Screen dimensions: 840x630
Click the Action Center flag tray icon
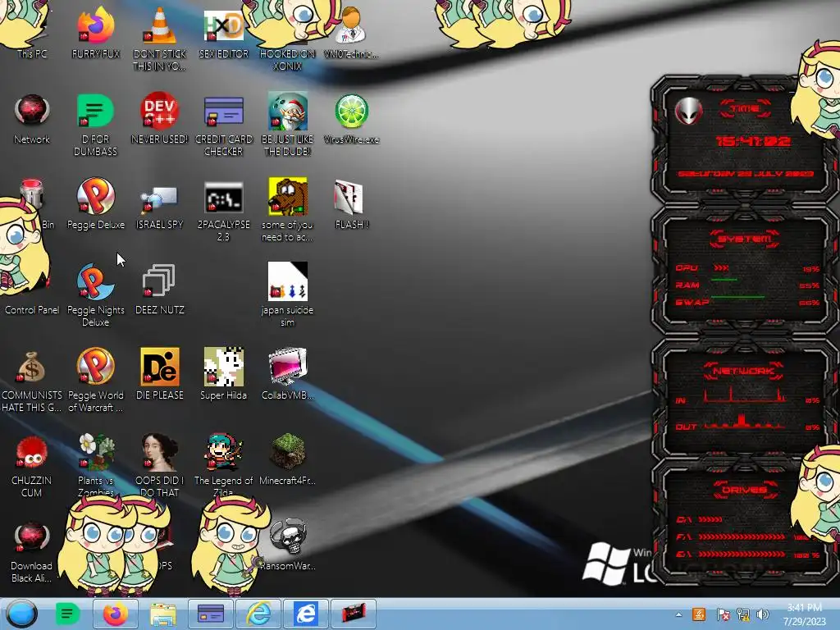(722, 614)
